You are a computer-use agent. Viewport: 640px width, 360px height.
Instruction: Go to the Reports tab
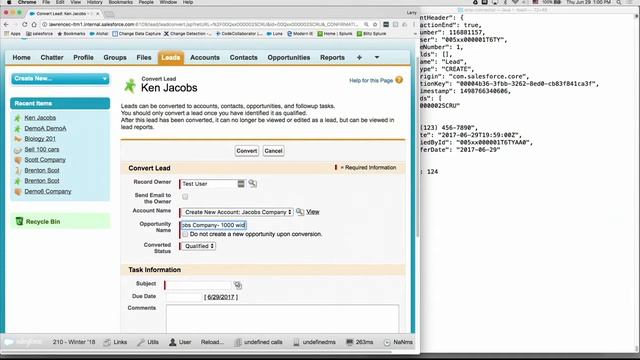click(332, 58)
